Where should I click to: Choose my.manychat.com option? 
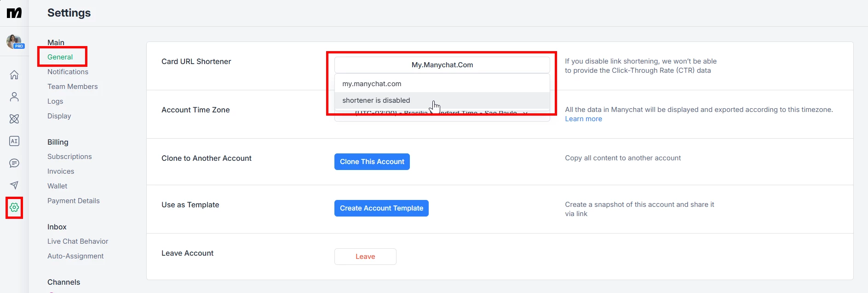click(x=442, y=84)
